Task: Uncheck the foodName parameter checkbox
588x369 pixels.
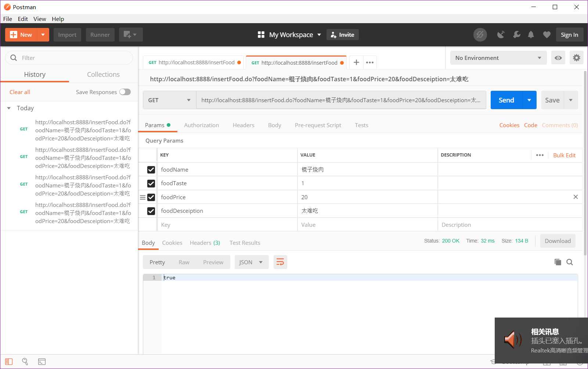Action: click(151, 169)
